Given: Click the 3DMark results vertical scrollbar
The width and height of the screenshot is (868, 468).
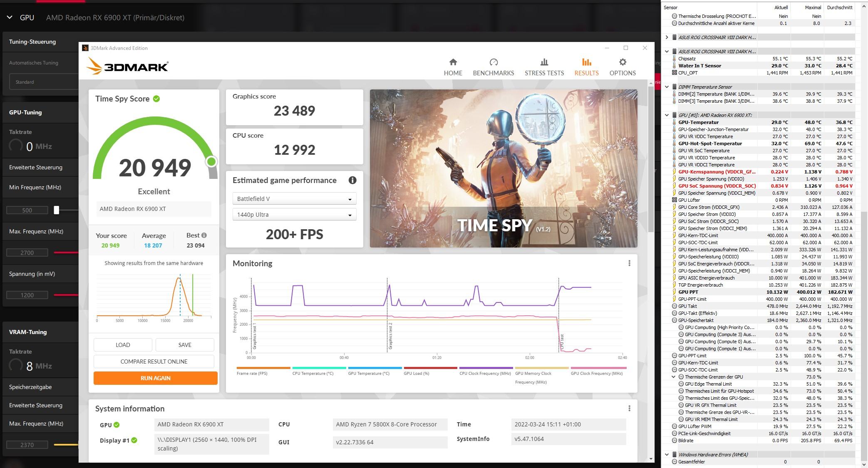Looking at the screenshot, I should tap(651, 159).
